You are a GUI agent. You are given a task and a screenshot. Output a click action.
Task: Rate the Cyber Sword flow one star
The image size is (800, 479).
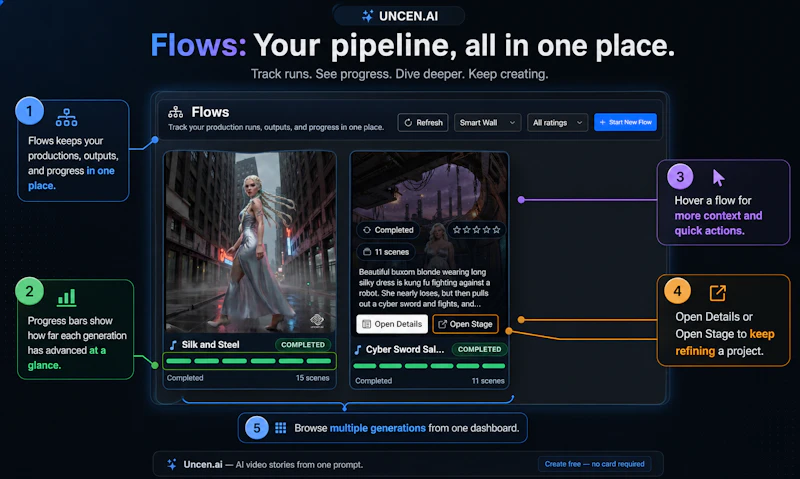[457, 230]
